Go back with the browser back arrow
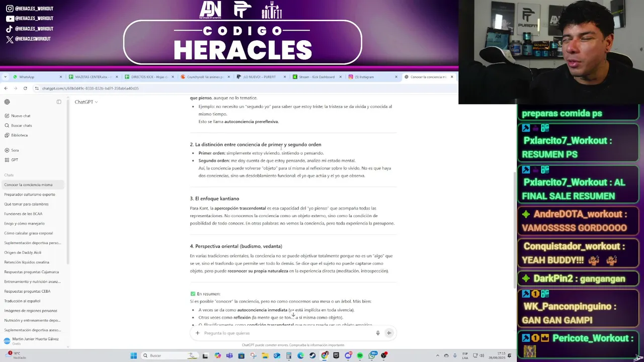 pyautogui.click(x=6, y=88)
